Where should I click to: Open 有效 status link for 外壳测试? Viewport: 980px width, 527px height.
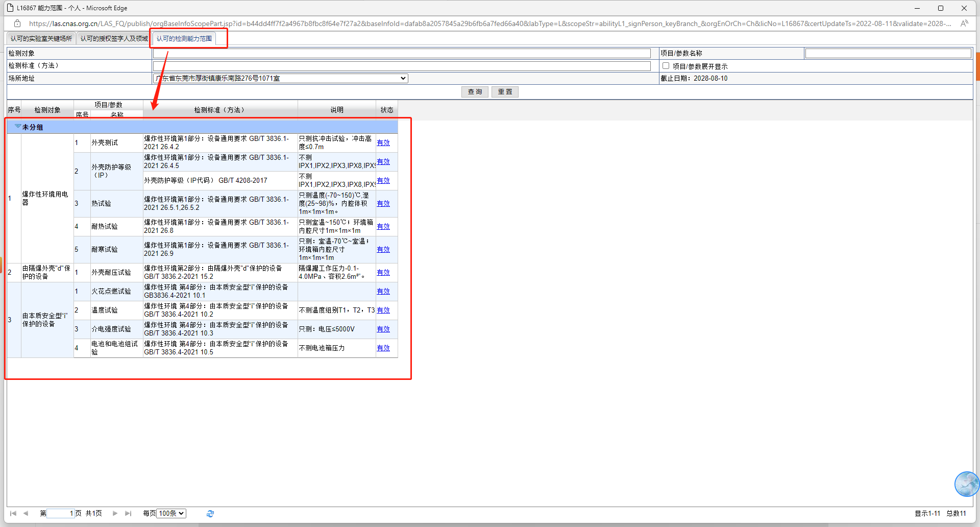click(383, 142)
